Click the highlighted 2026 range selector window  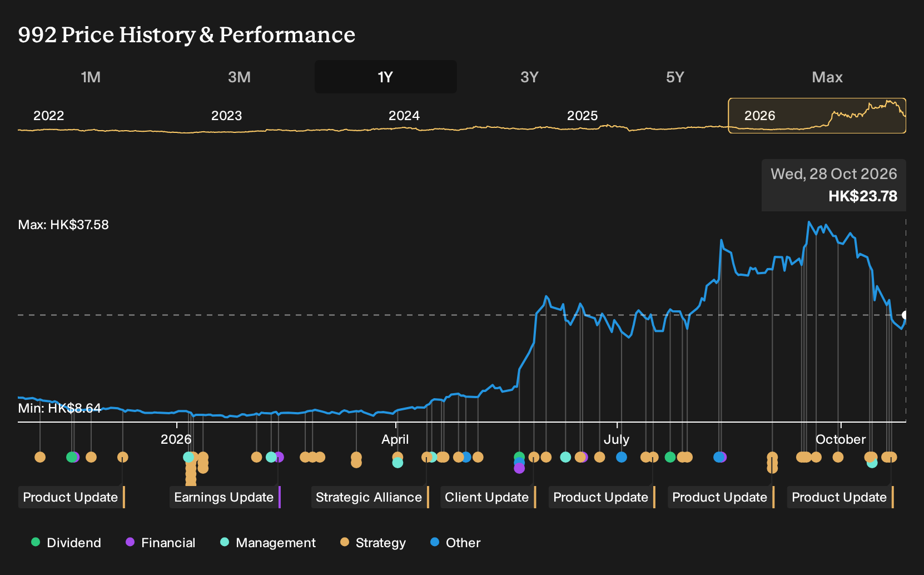[x=817, y=116]
